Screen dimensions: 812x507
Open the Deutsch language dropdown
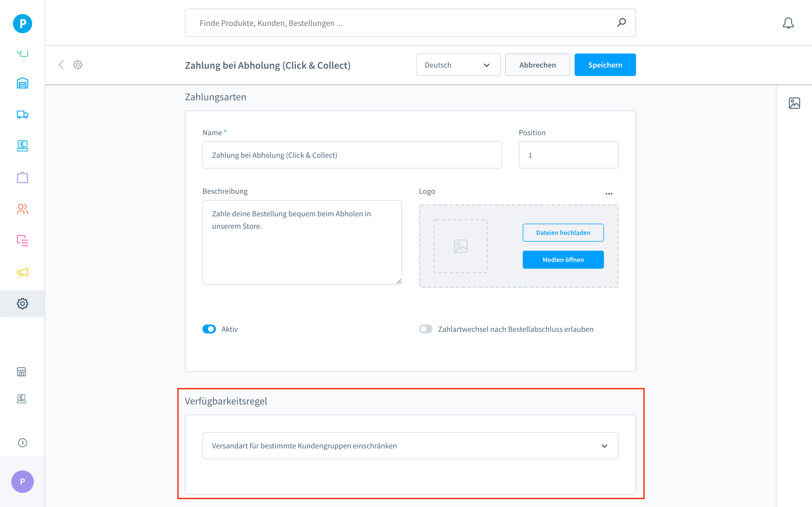tap(458, 65)
